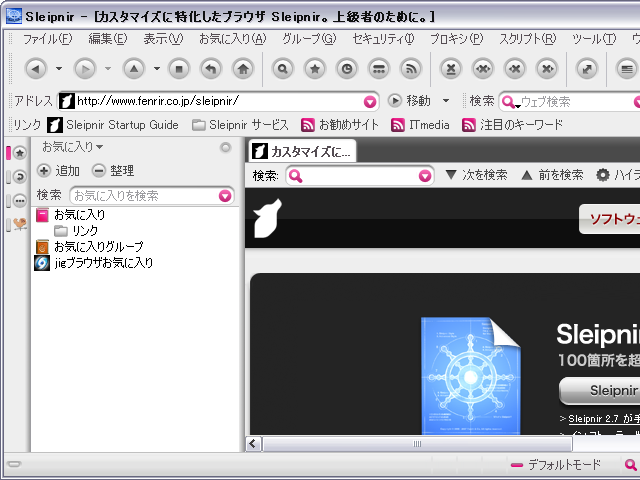Close tabs to the right icon
Screen dimensions: 640x480
pos(547,69)
